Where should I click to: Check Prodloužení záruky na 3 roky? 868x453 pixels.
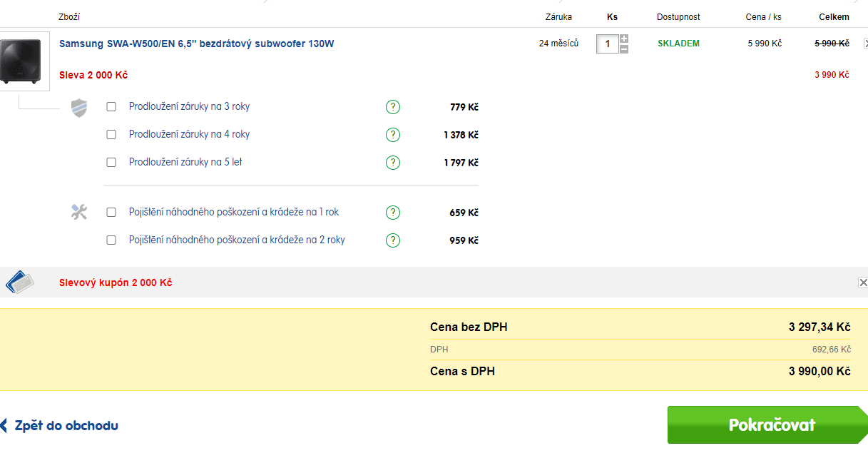tap(111, 107)
